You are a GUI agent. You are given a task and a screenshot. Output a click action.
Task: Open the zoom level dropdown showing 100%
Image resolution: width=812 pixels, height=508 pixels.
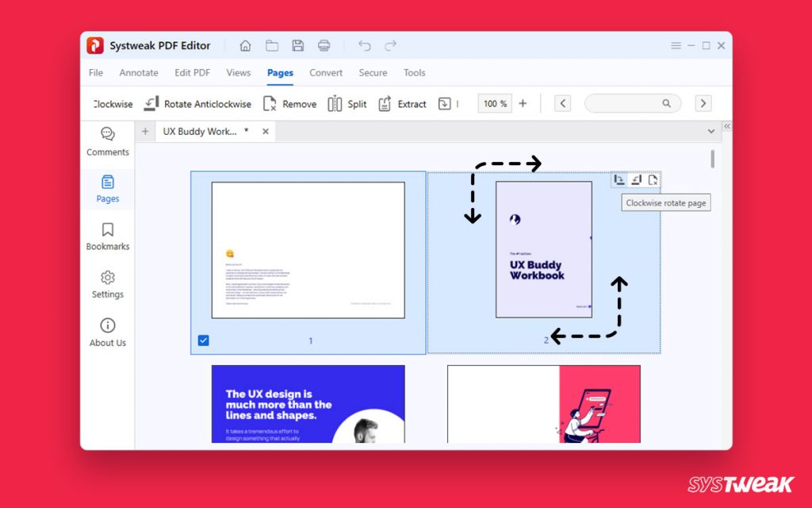point(494,103)
